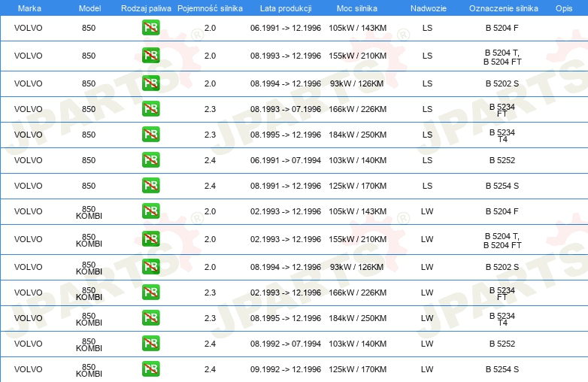Select the Model column header
This screenshot has width=588, height=382.
tap(89, 8)
